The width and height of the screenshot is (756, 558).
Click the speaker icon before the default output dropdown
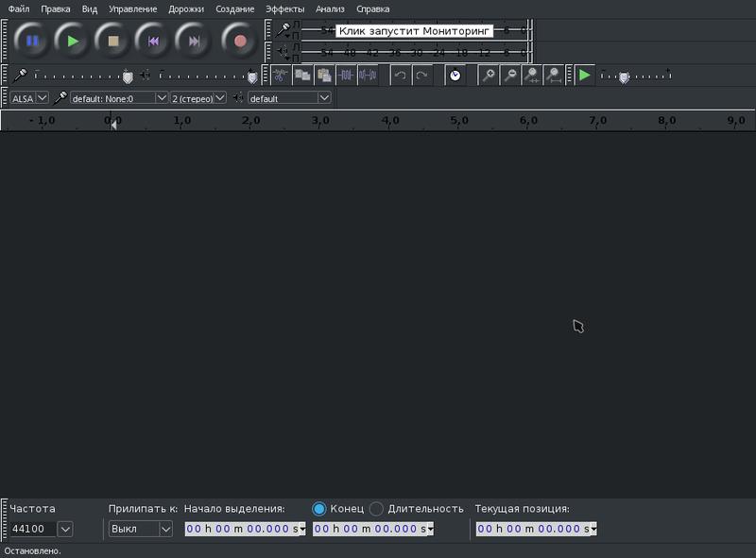(238, 98)
